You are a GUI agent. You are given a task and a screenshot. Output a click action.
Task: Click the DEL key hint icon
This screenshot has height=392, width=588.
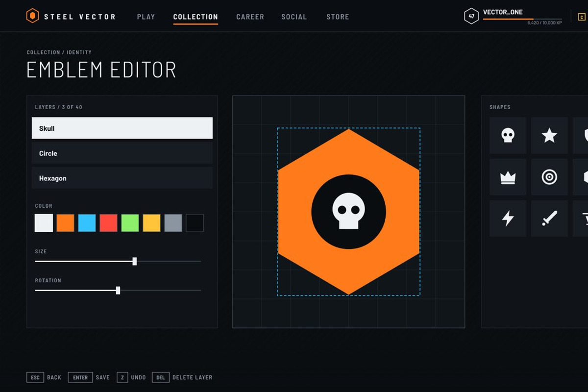[x=160, y=377]
